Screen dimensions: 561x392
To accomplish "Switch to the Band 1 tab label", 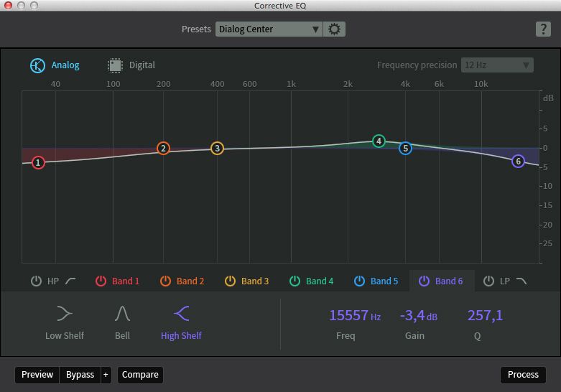I will 126,281.
